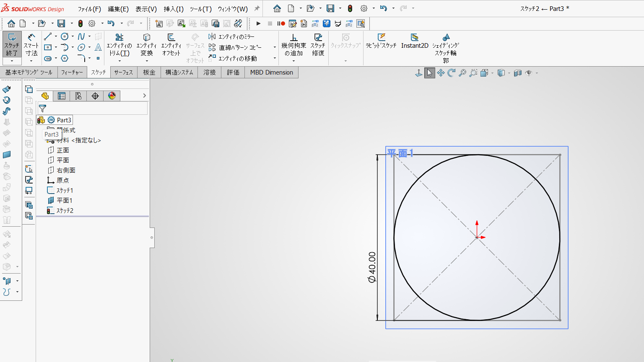This screenshot has width=644, height=362.
Task: Click the Select cursor tool in view toolbar
Action: coord(430,73)
